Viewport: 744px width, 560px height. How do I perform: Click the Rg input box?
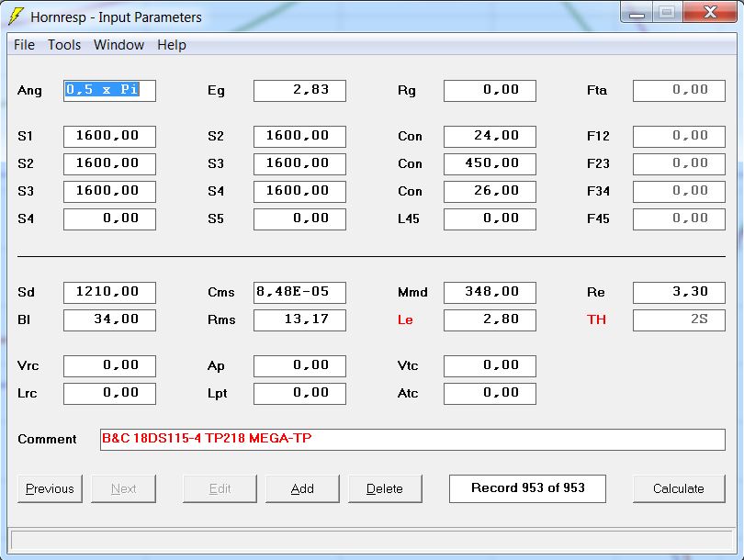[x=490, y=91]
